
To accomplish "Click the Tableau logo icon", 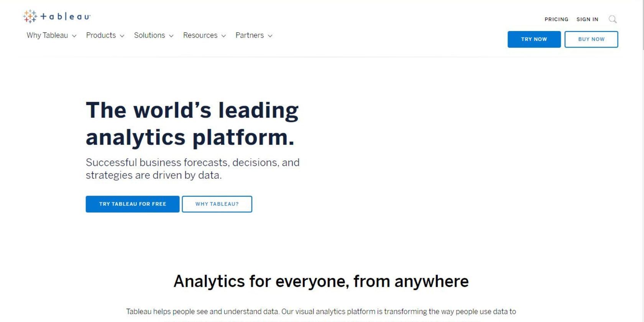I will (x=30, y=16).
